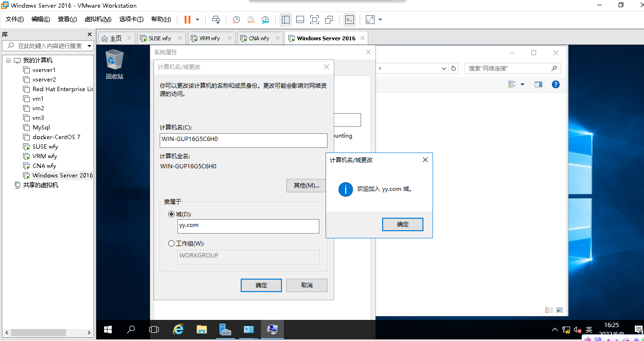Switch to Unity mode

tap(329, 20)
